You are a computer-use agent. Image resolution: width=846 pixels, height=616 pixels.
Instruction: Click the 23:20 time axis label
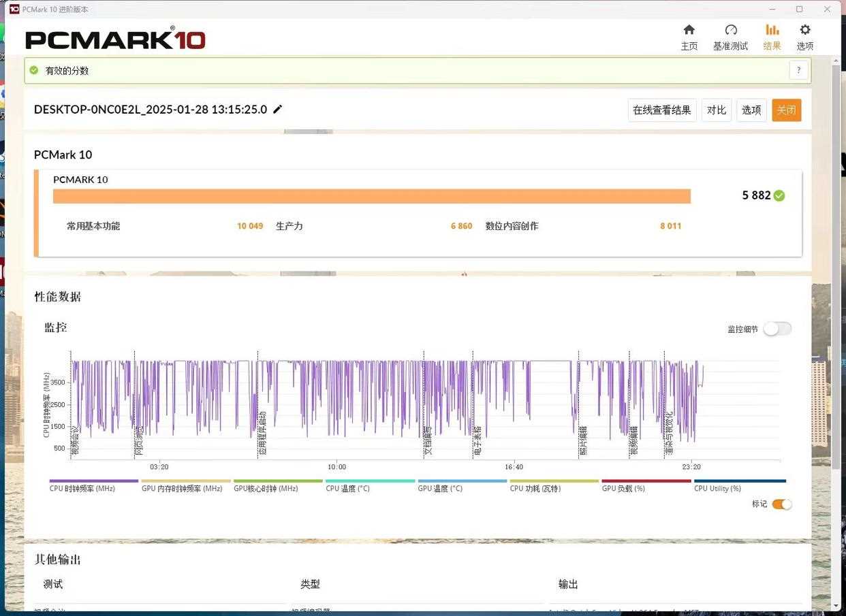point(691,467)
